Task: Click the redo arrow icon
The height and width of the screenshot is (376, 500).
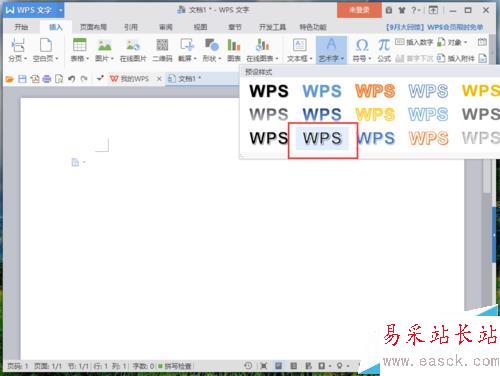Action: 84,79
